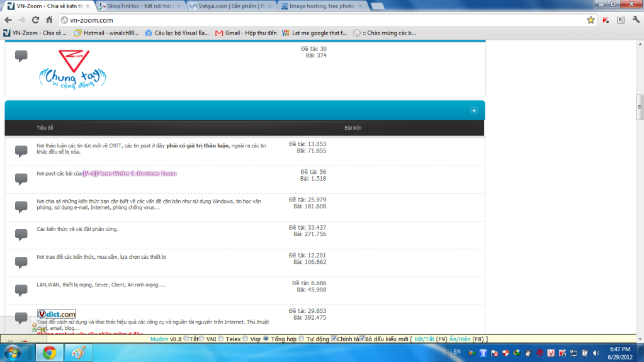Select the Tự động input method radio
The height and width of the screenshot is (362, 644).
click(302, 339)
